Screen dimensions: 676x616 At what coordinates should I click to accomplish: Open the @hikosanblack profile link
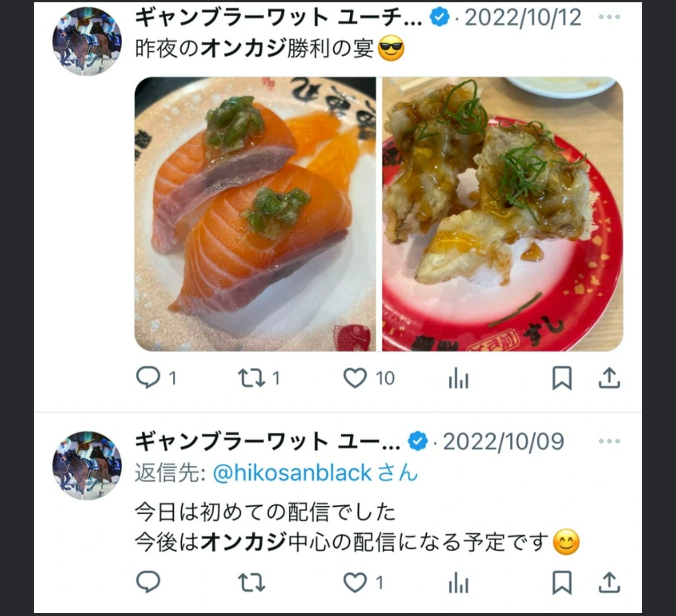(292, 472)
